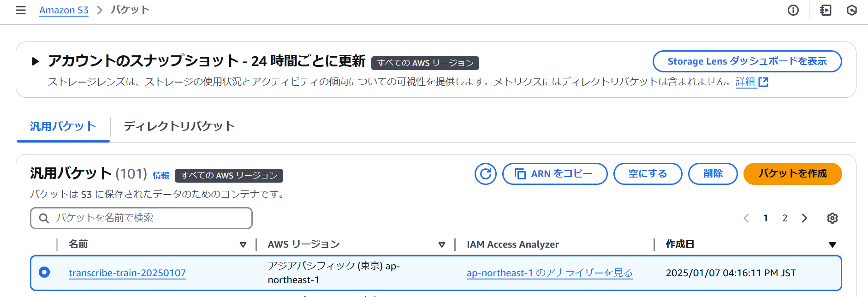Click the バケット breadcrumb text
The width and height of the screenshot is (868, 297).
(x=130, y=10)
